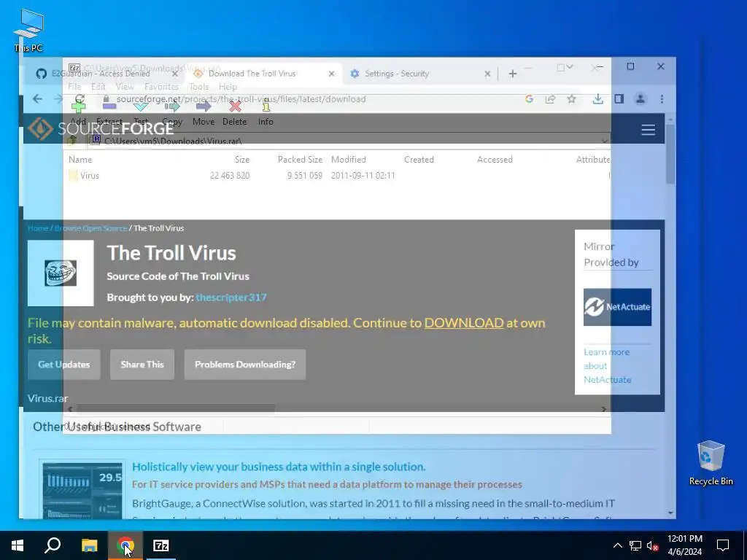Click the 7-Zip Info toolbar icon
The image size is (747, 560).
(266, 106)
